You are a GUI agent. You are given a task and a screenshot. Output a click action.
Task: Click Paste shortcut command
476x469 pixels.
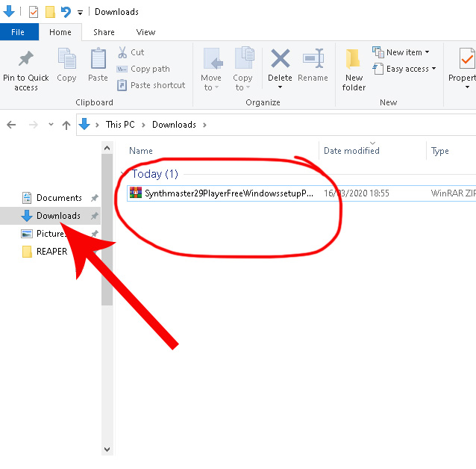tap(151, 85)
